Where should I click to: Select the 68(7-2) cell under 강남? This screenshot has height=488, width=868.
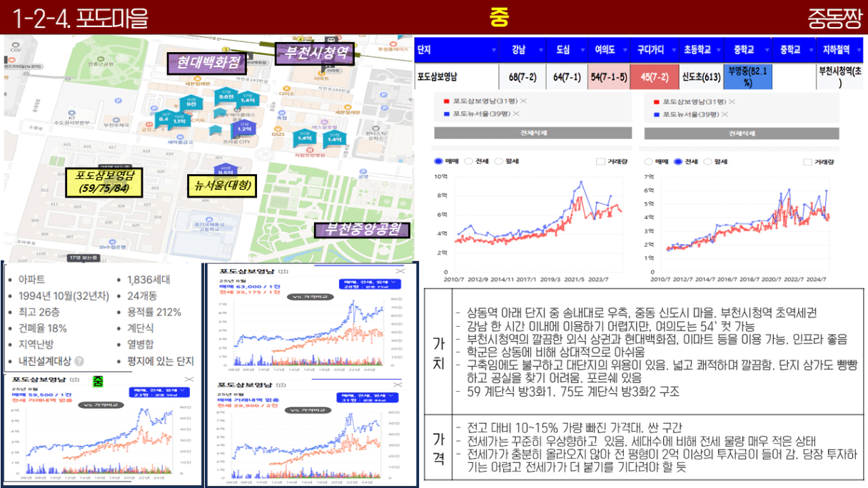523,76
